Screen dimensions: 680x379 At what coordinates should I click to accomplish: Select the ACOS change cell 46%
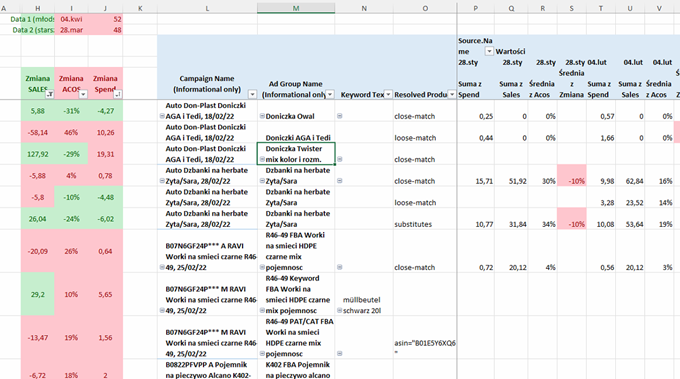point(71,133)
